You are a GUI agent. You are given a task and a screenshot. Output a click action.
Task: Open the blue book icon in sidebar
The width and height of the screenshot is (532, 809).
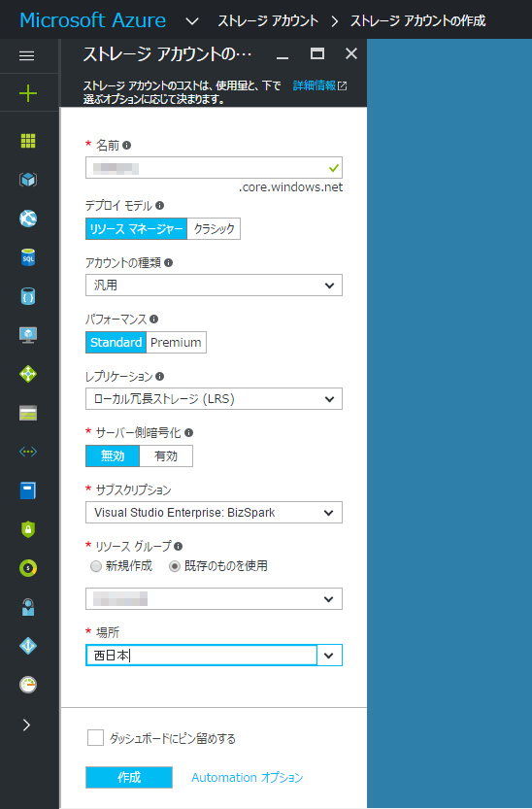point(28,490)
